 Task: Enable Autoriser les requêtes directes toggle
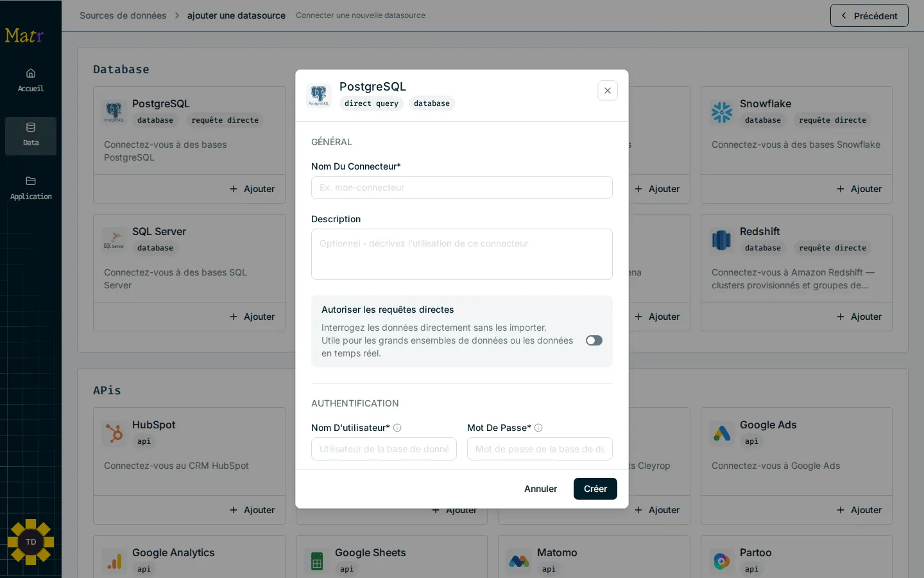(594, 340)
